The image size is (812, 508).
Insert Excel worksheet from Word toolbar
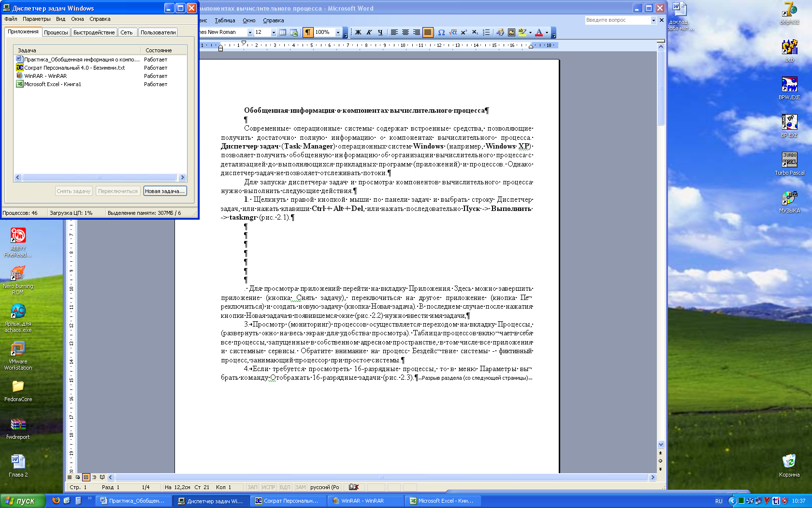[294, 32]
